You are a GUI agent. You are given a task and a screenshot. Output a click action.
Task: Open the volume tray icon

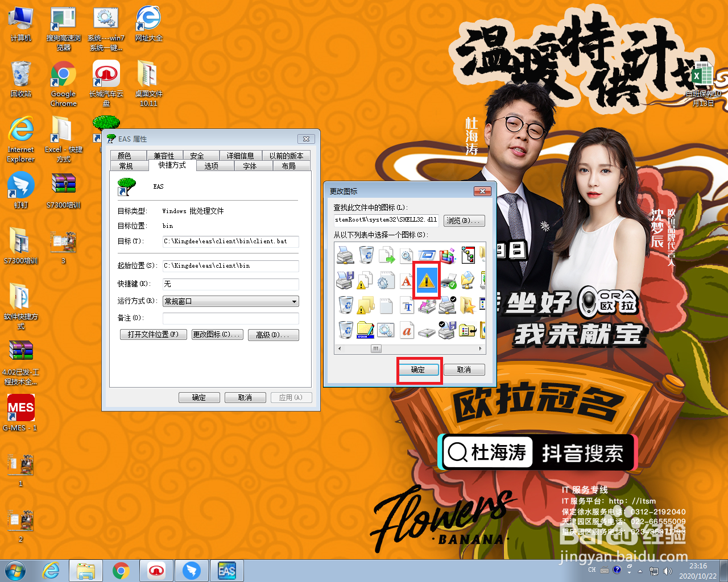click(x=667, y=571)
